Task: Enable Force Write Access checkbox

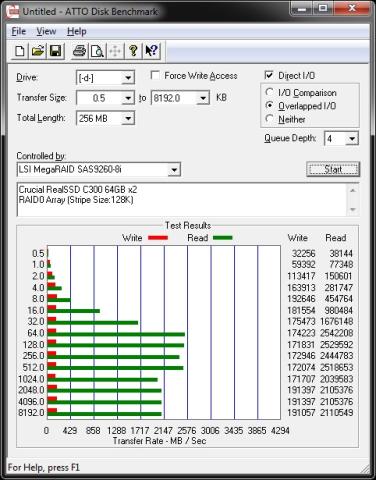Action: pyautogui.click(x=155, y=75)
